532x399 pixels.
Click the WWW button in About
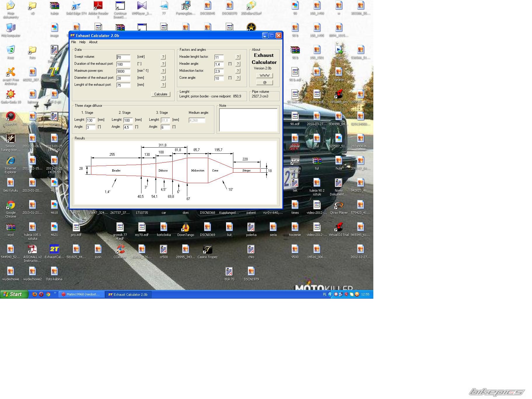pyautogui.click(x=265, y=76)
